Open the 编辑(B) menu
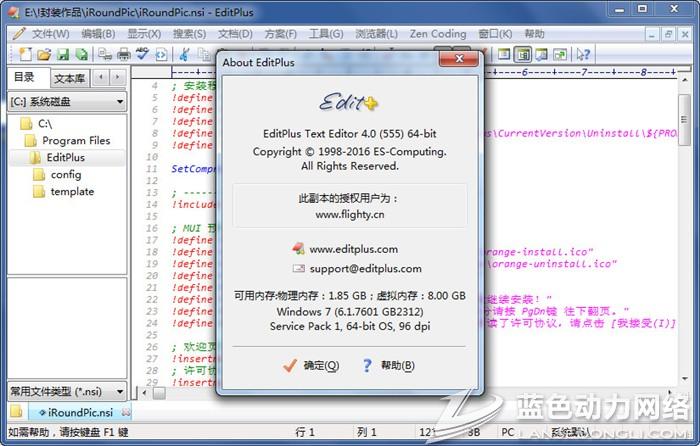This screenshot has width=700, height=446. tap(98, 34)
